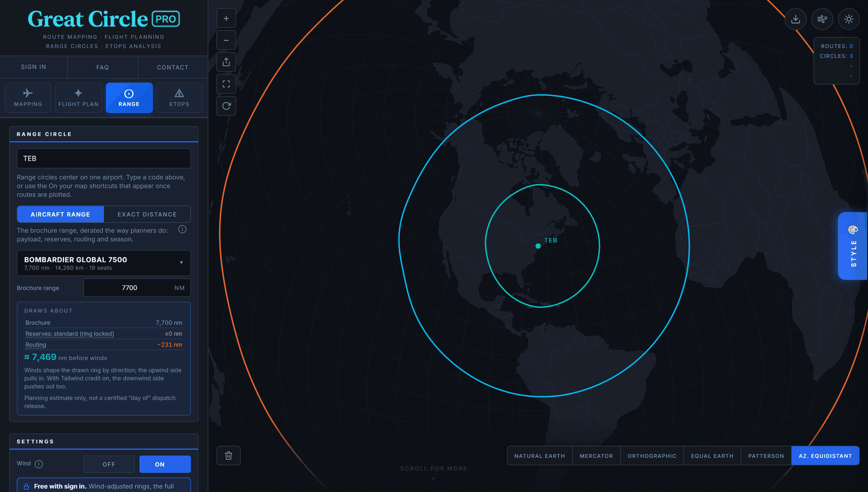Zoom out on the map
Screen dimensions: 868x492
coord(226,40)
